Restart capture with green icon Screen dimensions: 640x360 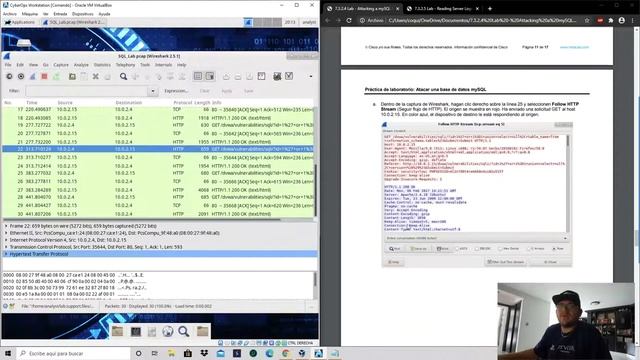click(56, 76)
